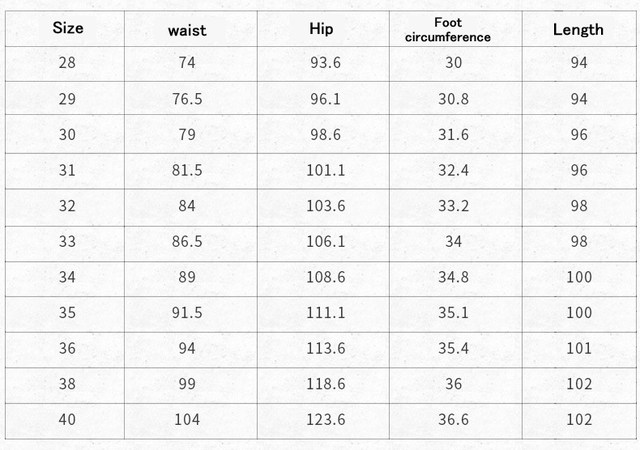Click foot circumference value 35.4
Viewport: 640px width, 450px height.
(x=453, y=348)
